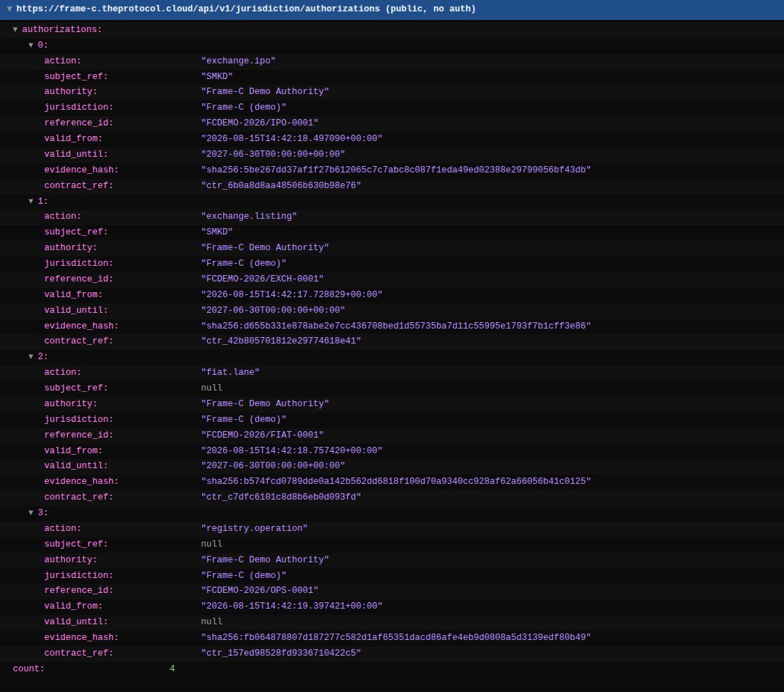Click evidence_hash starting sha256:5be267dd

396,170
